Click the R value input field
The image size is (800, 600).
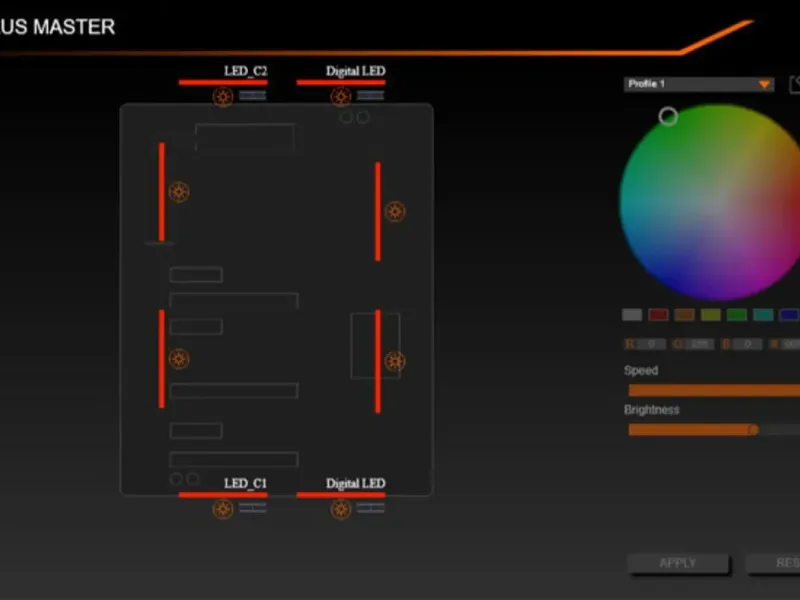coord(651,344)
